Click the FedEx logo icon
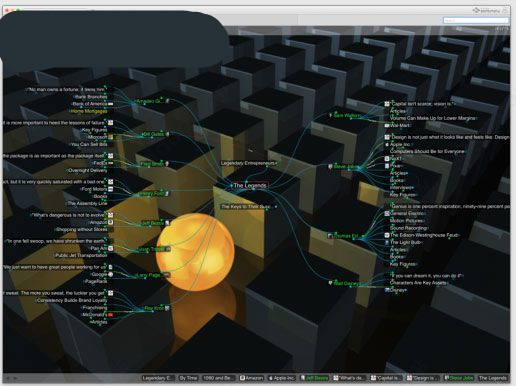516x386 pixels. [111, 163]
